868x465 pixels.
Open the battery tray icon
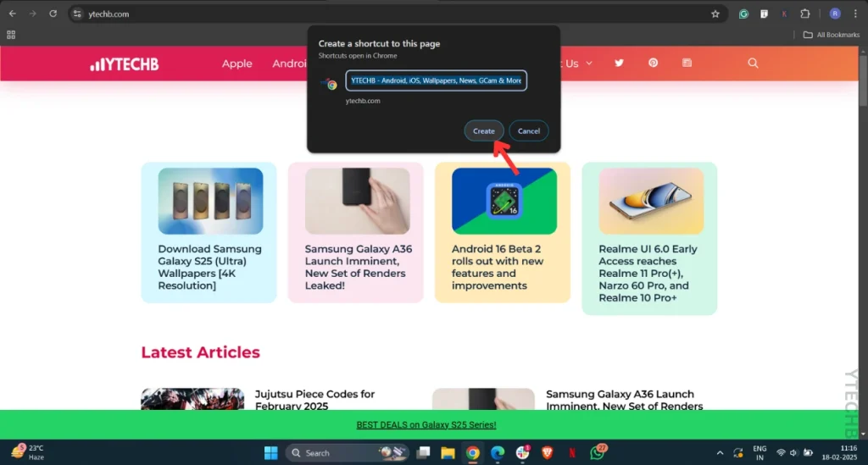(x=808, y=453)
